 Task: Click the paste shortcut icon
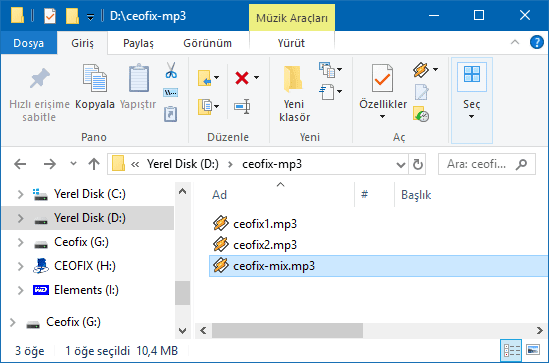pyautogui.click(x=171, y=114)
